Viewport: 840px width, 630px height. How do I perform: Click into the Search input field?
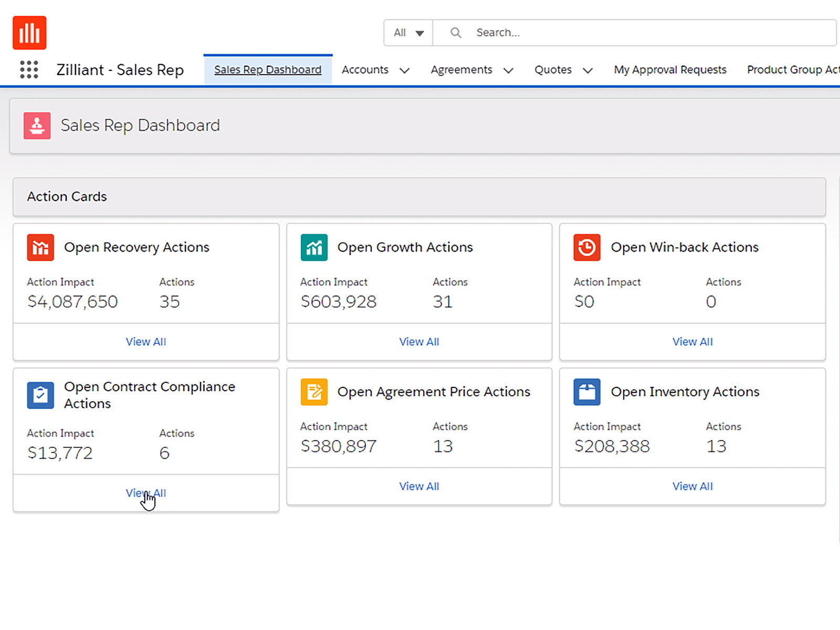click(635, 33)
